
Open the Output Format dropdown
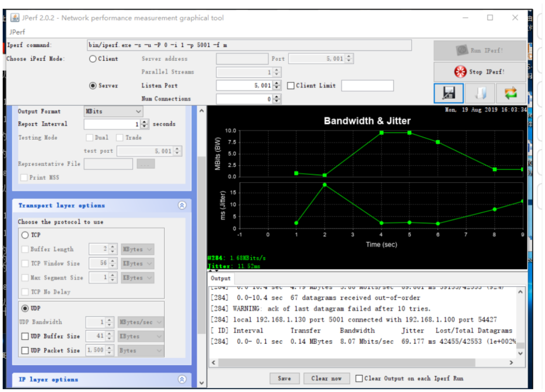(113, 111)
